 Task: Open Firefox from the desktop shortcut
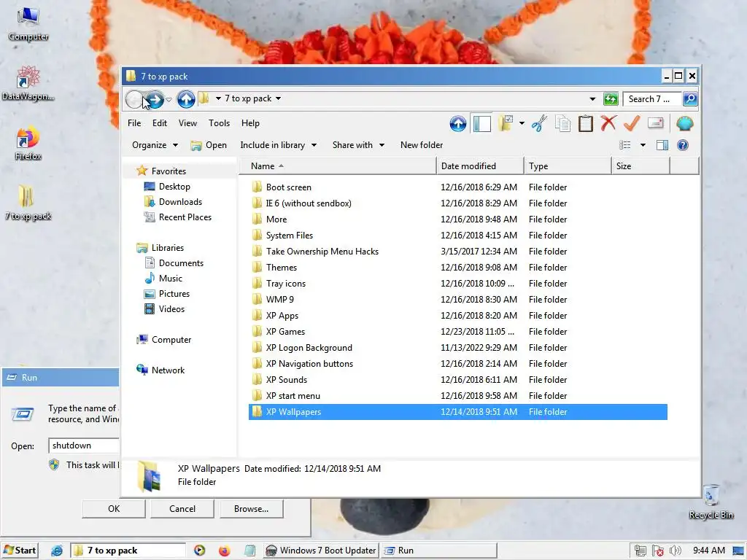(28, 144)
